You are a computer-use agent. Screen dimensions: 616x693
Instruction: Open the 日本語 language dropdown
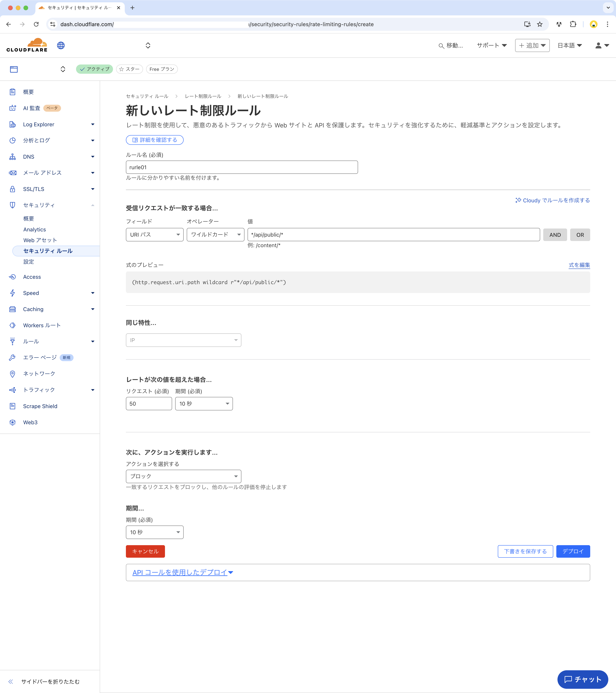[570, 45]
